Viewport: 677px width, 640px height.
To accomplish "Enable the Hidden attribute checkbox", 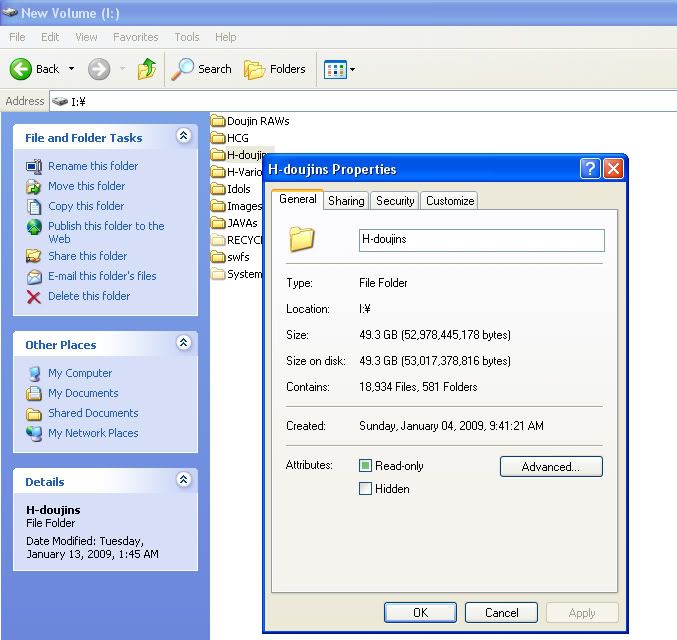I will (x=366, y=489).
